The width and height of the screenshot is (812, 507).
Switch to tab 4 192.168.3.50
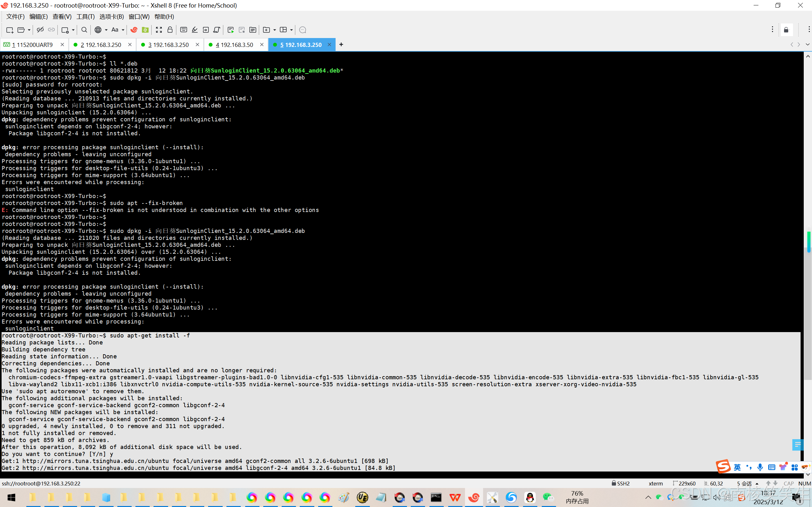(x=235, y=45)
